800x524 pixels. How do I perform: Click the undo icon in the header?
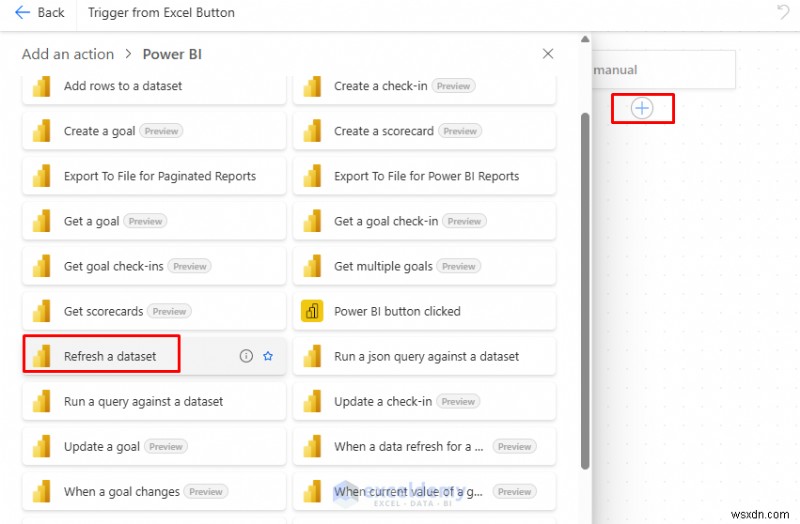tap(783, 12)
